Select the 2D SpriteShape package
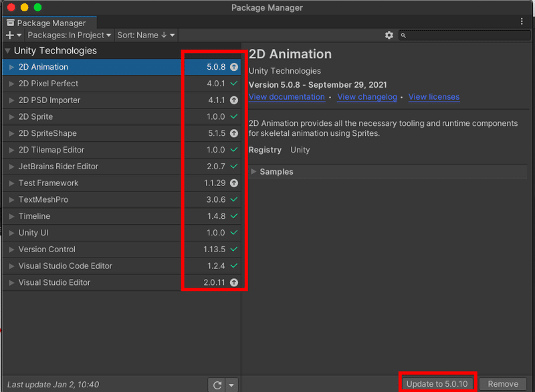The image size is (535, 392). click(x=121, y=133)
